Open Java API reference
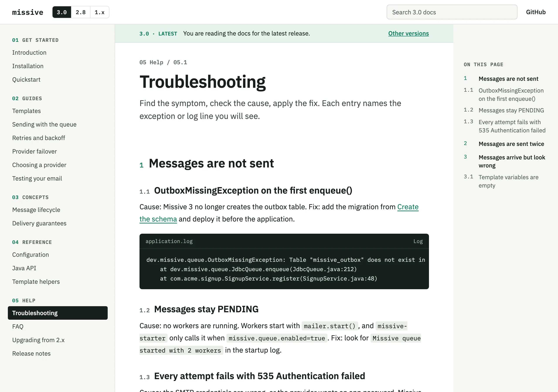The image size is (558, 392). coord(24,268)
